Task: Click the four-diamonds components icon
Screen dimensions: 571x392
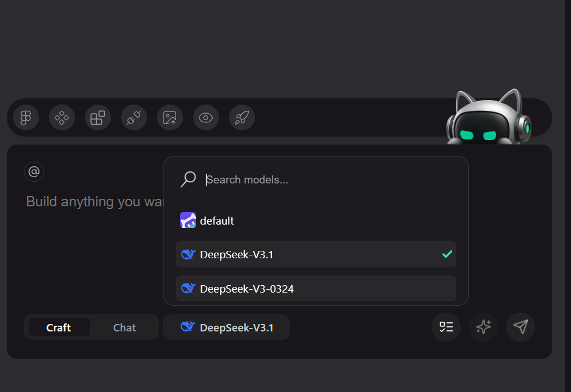Action: click(62, 118)
